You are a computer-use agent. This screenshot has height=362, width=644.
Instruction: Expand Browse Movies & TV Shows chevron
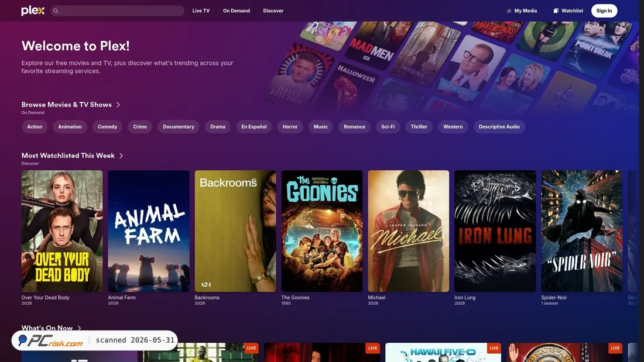tap(118, 105)
